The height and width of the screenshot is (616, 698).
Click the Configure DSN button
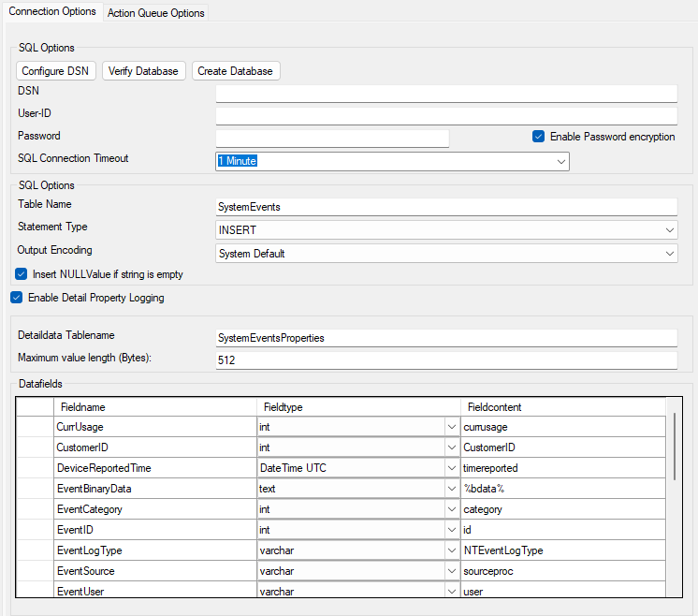coord(56,71)
